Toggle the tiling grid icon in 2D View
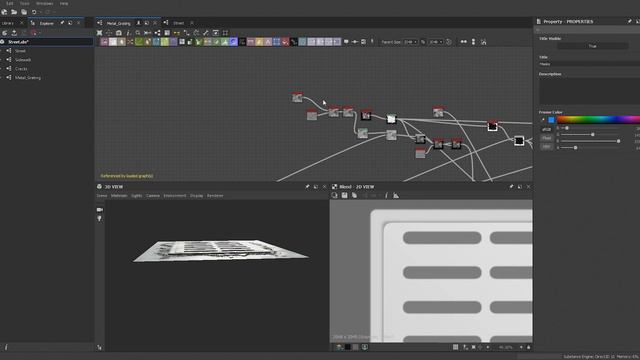Image resolution: width=640 pixels, height=360 pixels. [456, 347]
